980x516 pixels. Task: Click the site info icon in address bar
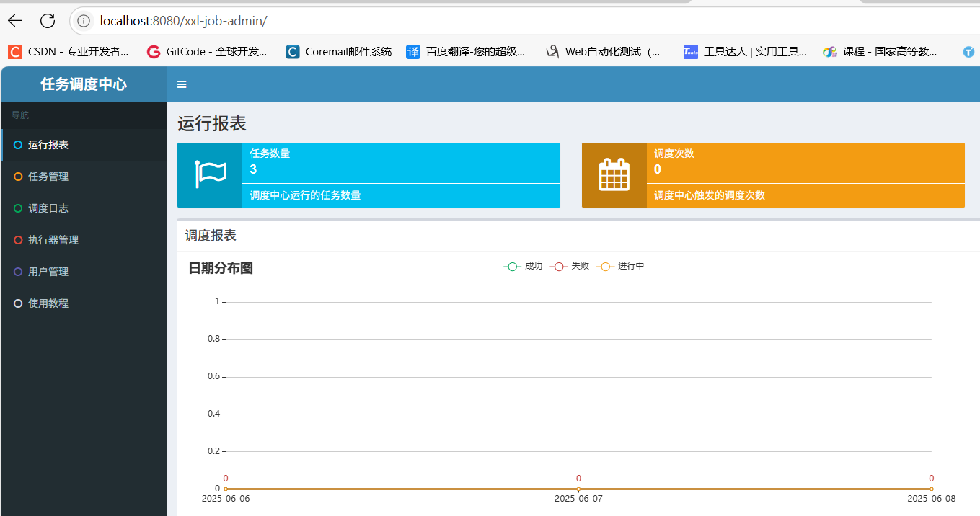tap(84, 21)
